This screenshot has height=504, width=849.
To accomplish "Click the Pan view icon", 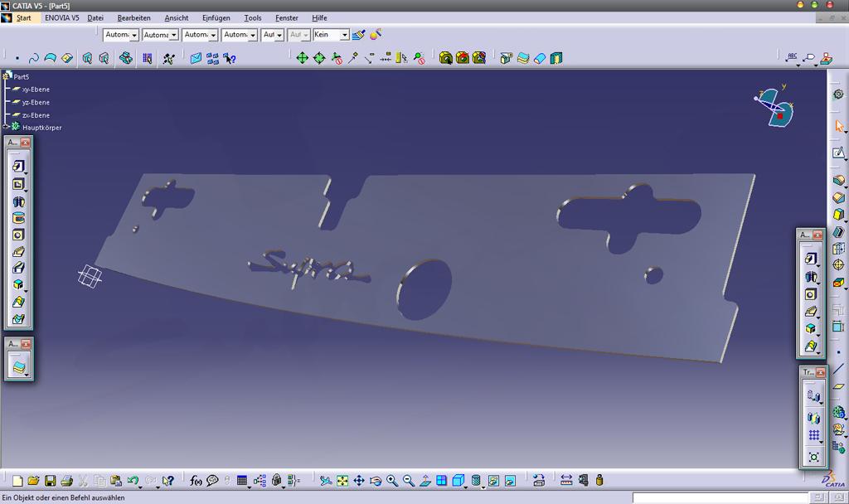I will click(359, 480).
